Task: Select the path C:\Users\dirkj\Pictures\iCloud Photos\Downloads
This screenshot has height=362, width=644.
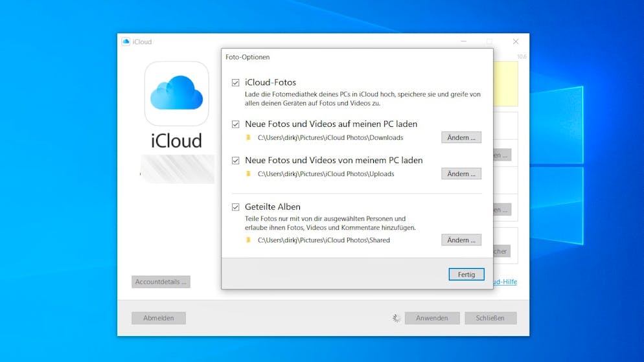Action: click(x=330, y=137)
